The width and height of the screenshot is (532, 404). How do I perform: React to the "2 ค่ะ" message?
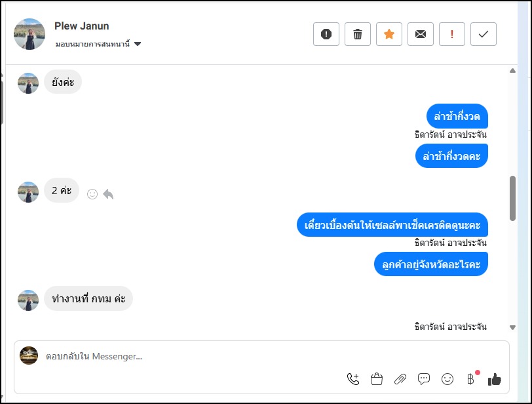click(x=92, y=194)
